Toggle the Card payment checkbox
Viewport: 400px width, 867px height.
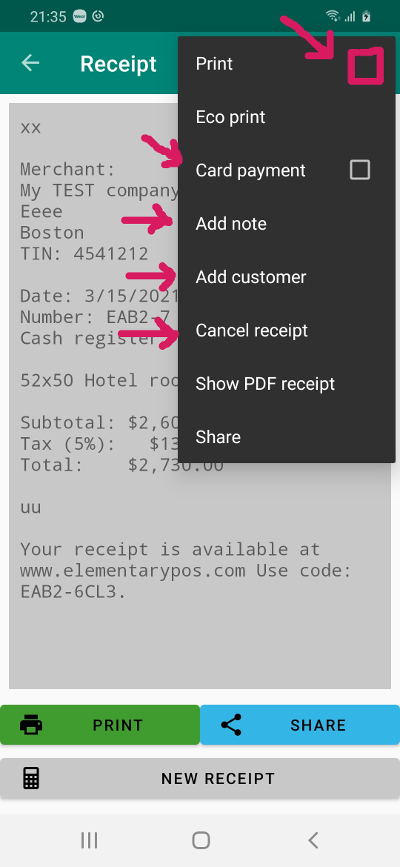point(360,170)
